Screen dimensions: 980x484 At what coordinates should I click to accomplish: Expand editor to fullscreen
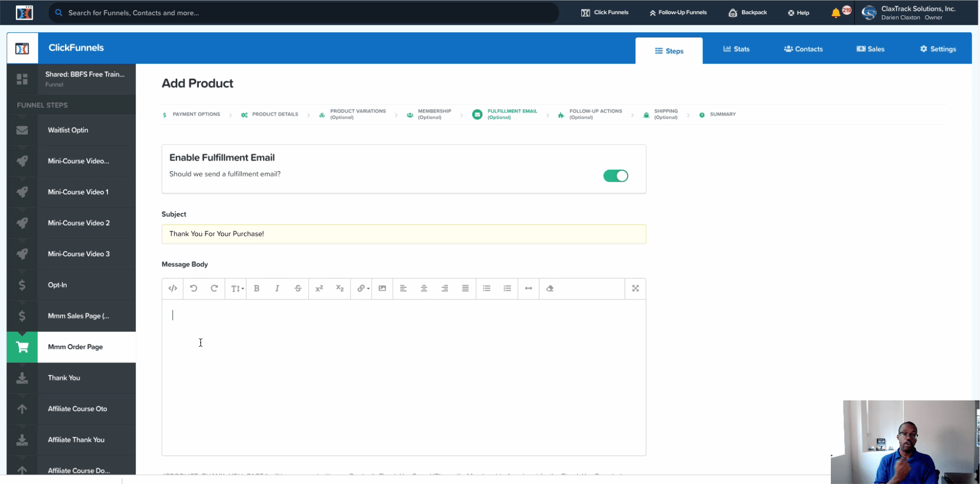point(636,288)
